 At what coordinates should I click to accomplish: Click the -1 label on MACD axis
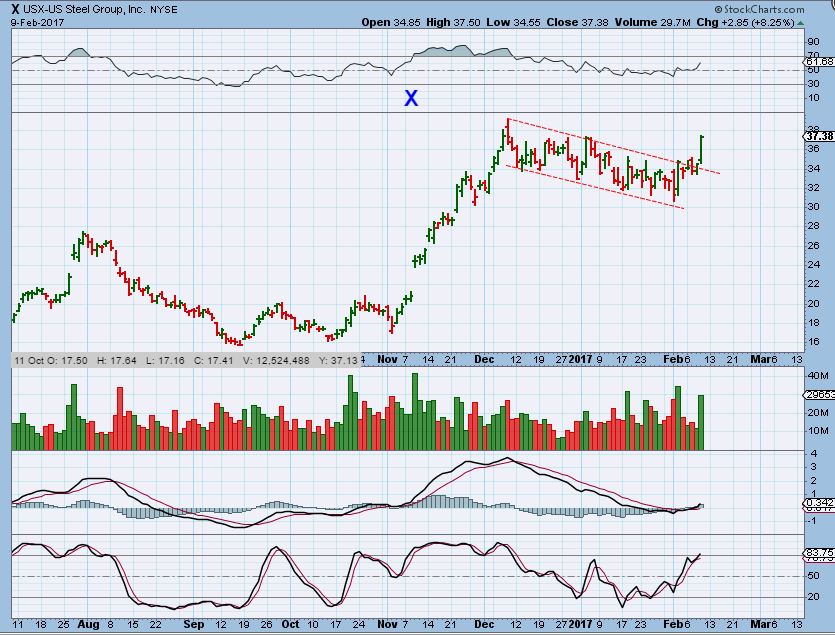813,520
